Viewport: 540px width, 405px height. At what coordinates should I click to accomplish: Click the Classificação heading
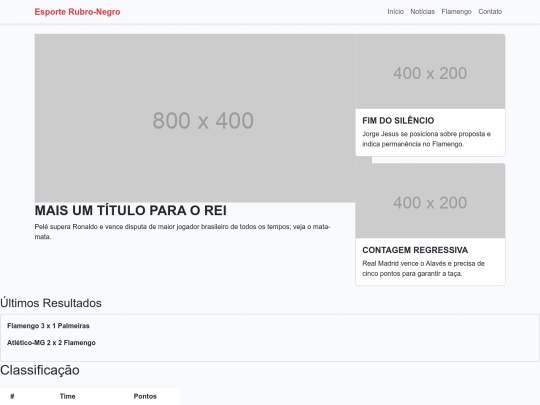[x=40, y=370]
